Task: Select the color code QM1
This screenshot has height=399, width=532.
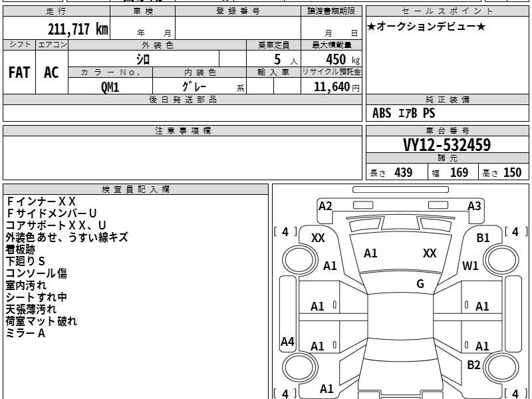Action: [110, 87]
